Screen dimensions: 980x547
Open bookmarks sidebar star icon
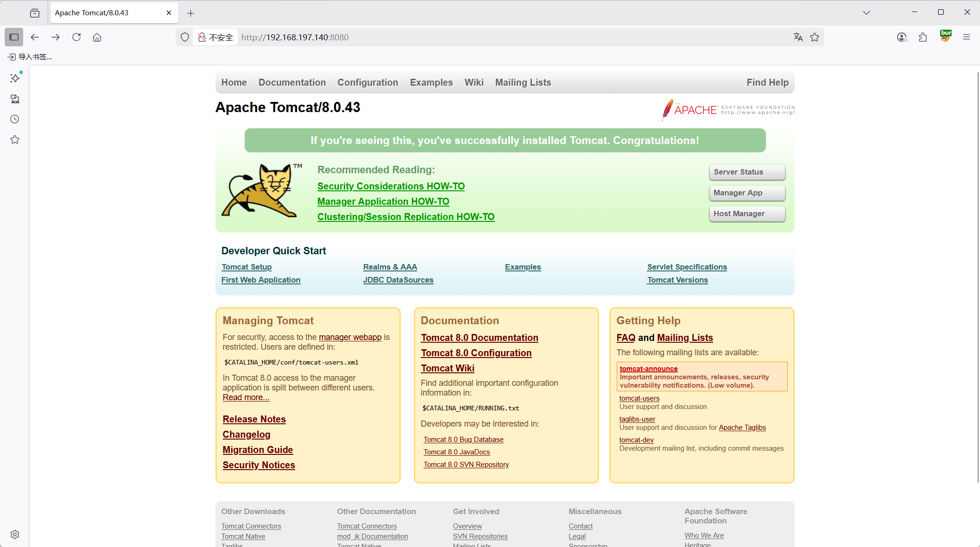coord(15,139)
